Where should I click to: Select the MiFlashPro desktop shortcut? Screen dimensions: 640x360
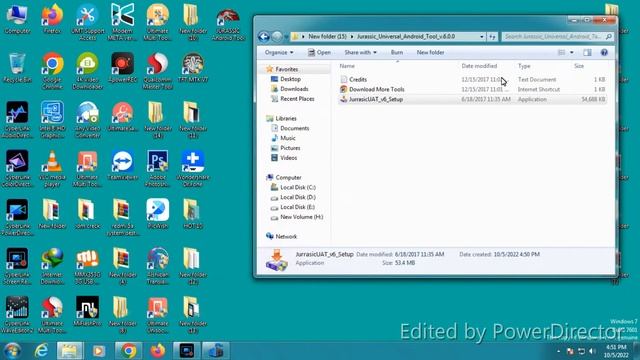click(x=87, y=312)
